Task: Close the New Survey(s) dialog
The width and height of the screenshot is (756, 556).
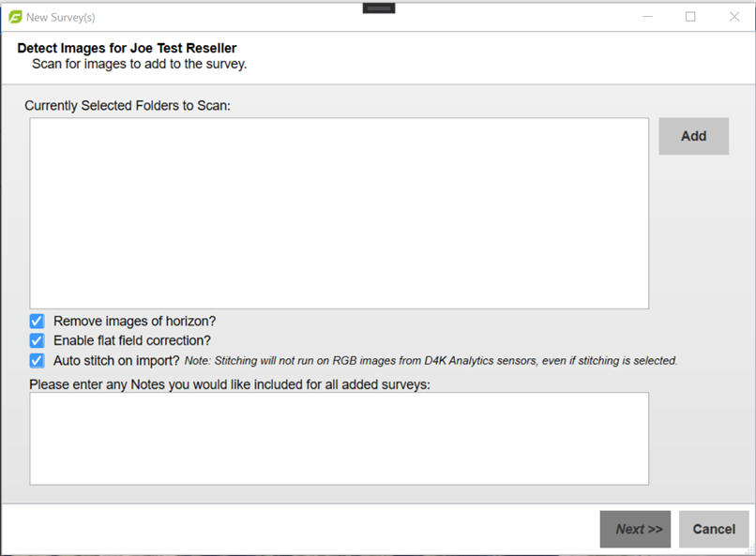Action: tap(734, 17)
